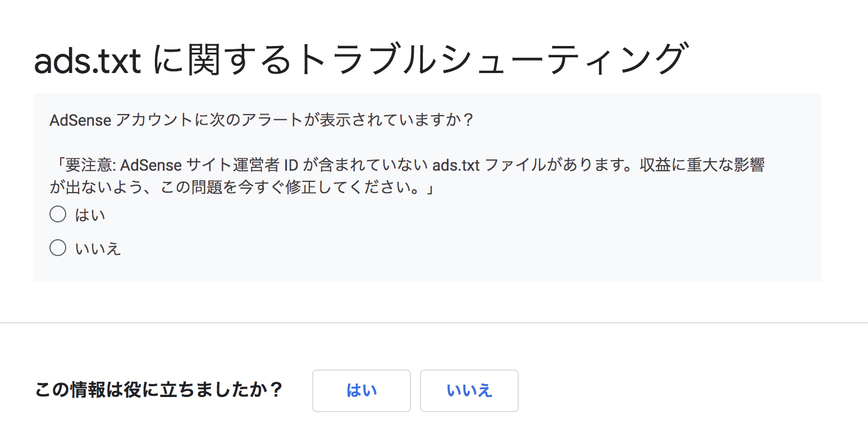Click empty gray area below the いいえ radio
Image resolution: width=868 pixels, height=438 pixels.
pyautogui.click(x=427, y=270)
